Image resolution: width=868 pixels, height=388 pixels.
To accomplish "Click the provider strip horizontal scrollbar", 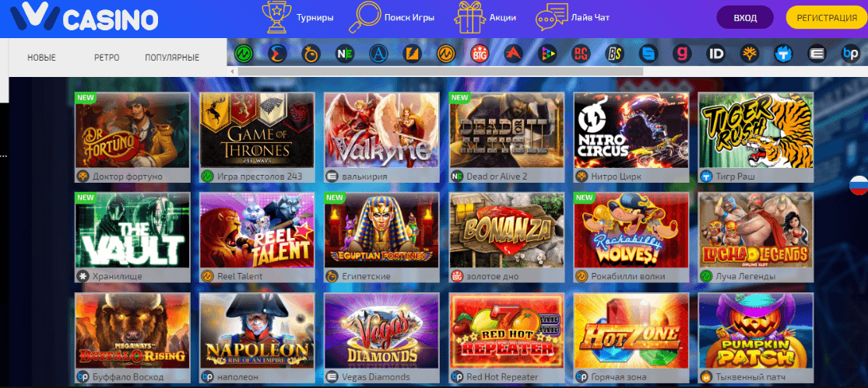I will (441, 72).
